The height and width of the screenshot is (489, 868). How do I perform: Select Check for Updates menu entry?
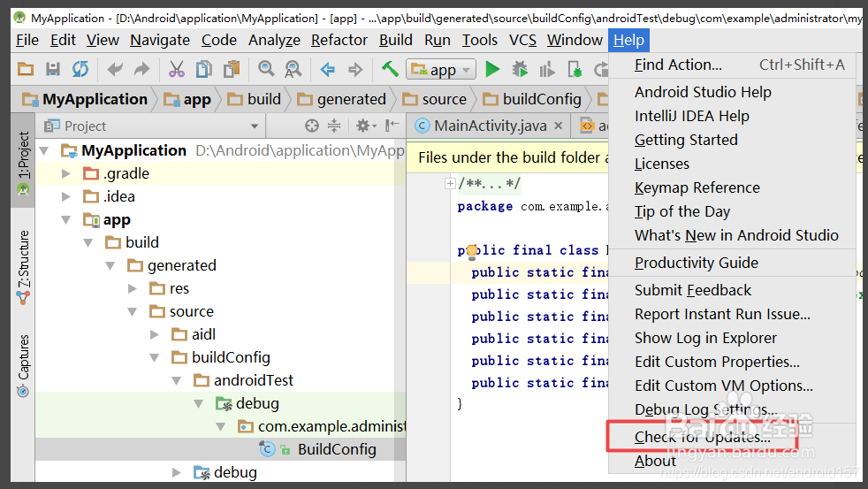click(x=702, y=437)
